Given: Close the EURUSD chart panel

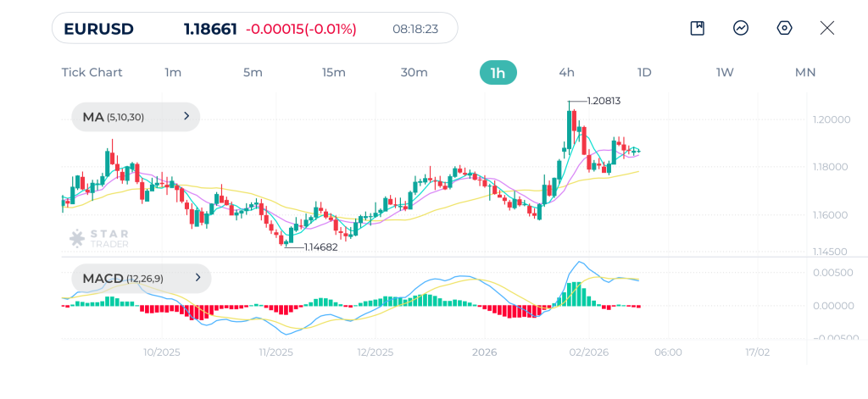Looking at the screenshot, I should click(827, 28).
